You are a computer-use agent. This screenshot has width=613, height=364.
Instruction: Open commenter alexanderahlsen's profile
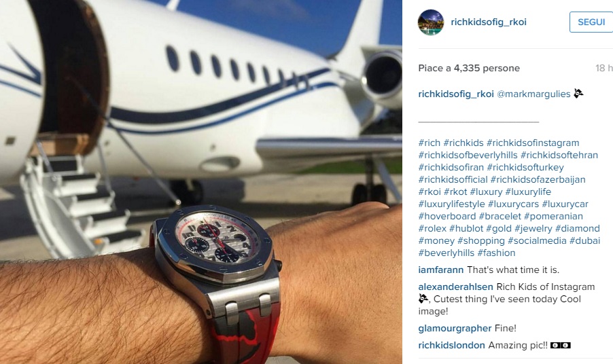click(x=455, y=287)
